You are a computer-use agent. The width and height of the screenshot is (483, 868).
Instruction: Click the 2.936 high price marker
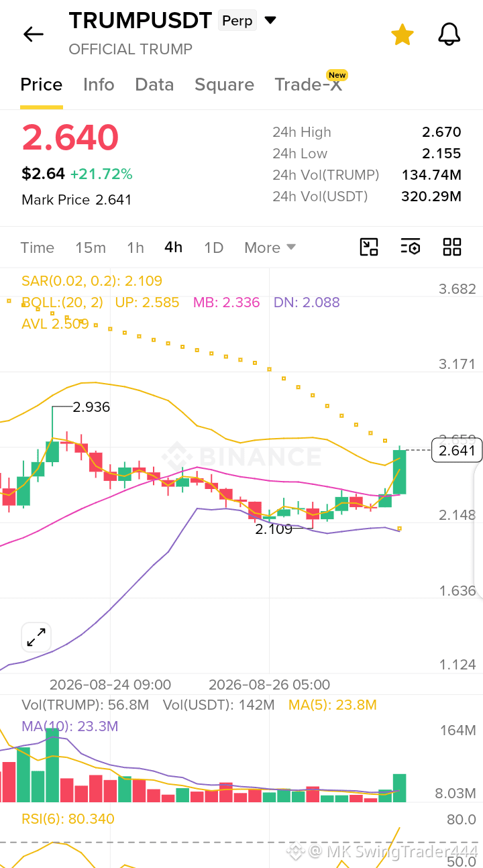91,407
